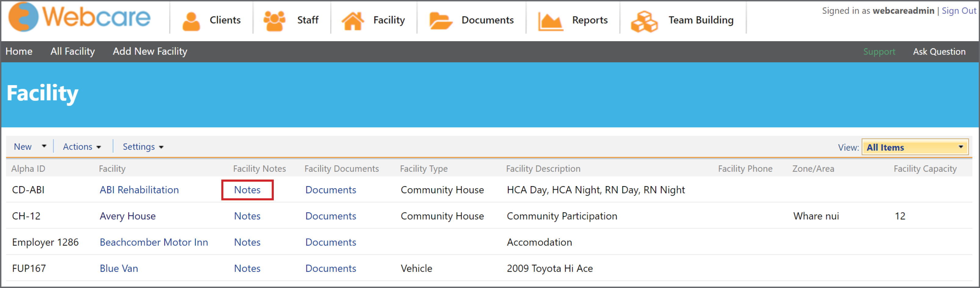This screenshot has height=288, width=980.
Task: Click Ask Question in the navigation bar
Action: click(940, 51)
